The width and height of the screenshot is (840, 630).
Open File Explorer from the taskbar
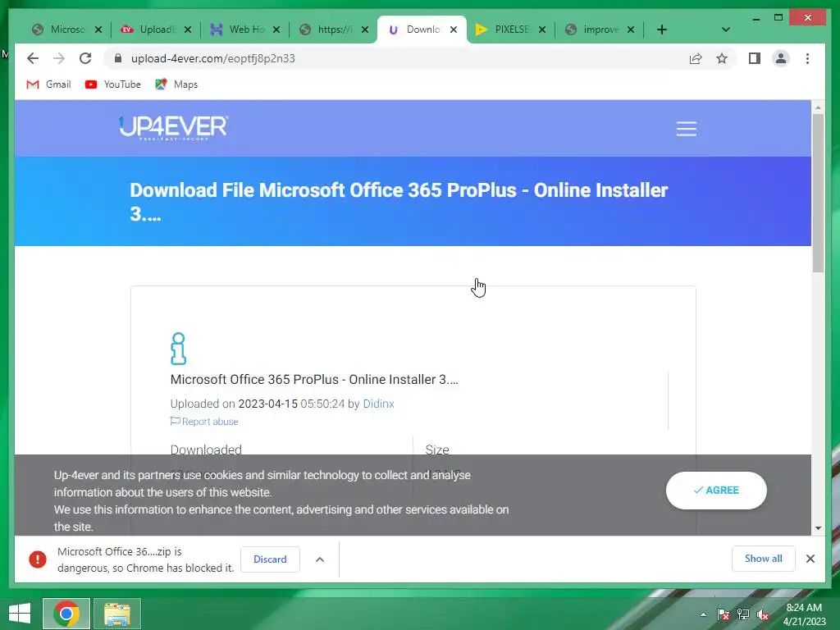click(x=117, y=614)
